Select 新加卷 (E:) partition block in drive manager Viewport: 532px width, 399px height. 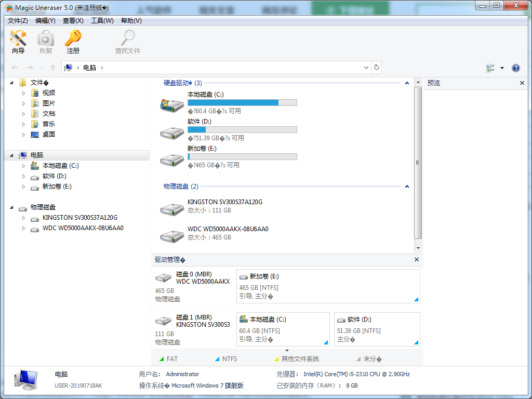(x=328, y=286)
